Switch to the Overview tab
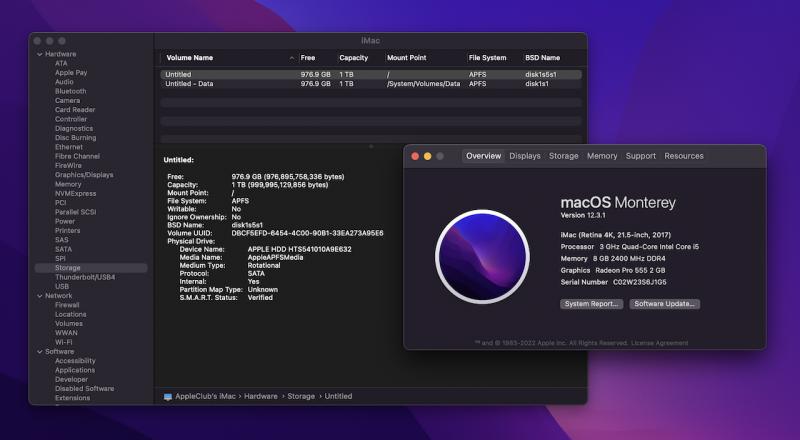800x440 pixels. pyautogui.click(x=483, y=156)
